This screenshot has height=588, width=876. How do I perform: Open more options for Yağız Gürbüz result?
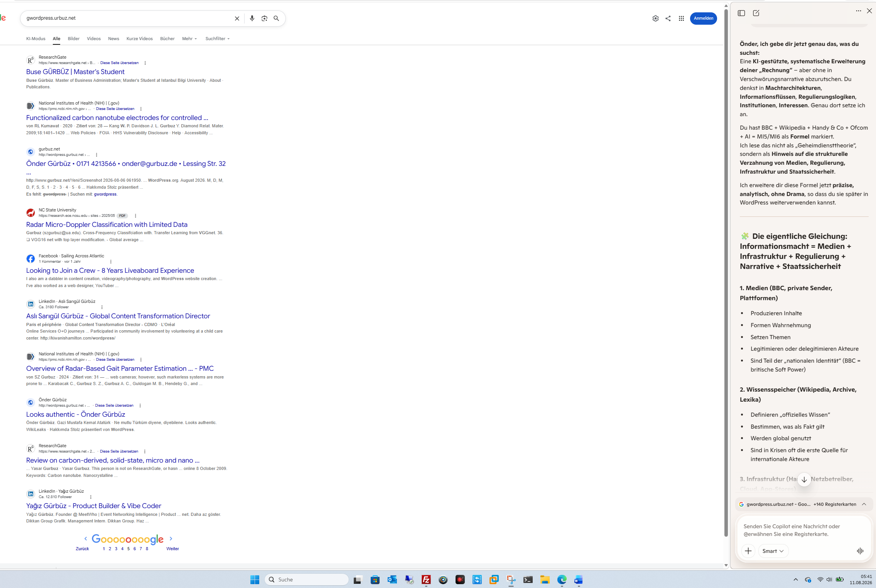point(91,497)
